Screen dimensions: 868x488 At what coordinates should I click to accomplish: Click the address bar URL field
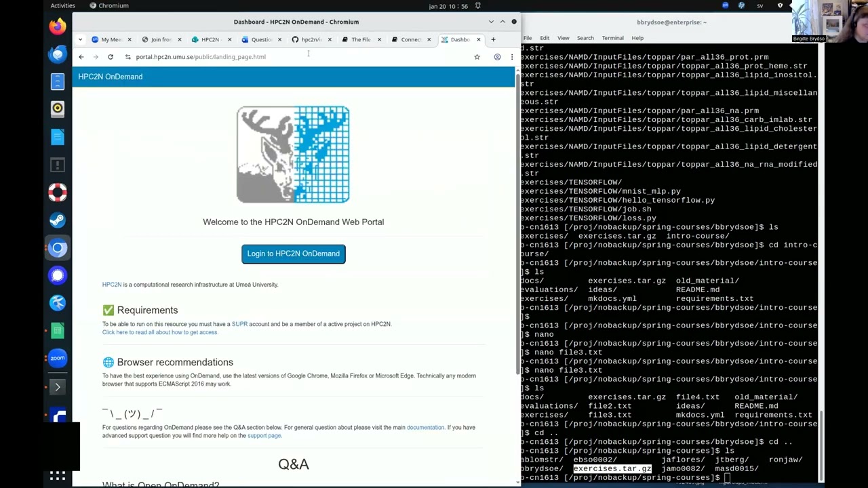pyautogui.click(x=298, y=57)
